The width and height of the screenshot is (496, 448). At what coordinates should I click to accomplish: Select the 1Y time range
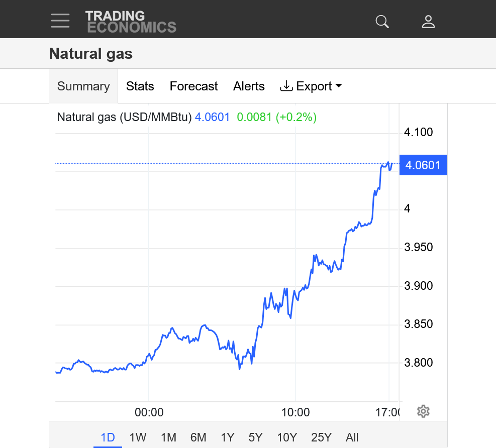228,437
